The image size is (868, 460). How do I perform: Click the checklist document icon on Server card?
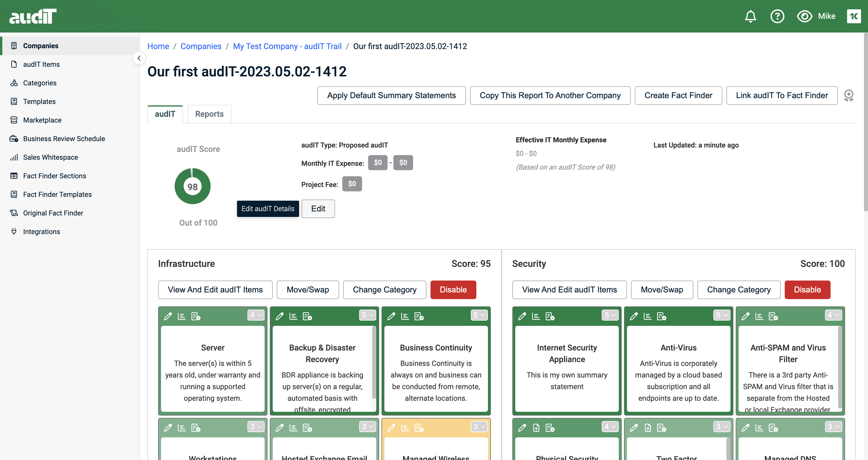pos(196,316)
